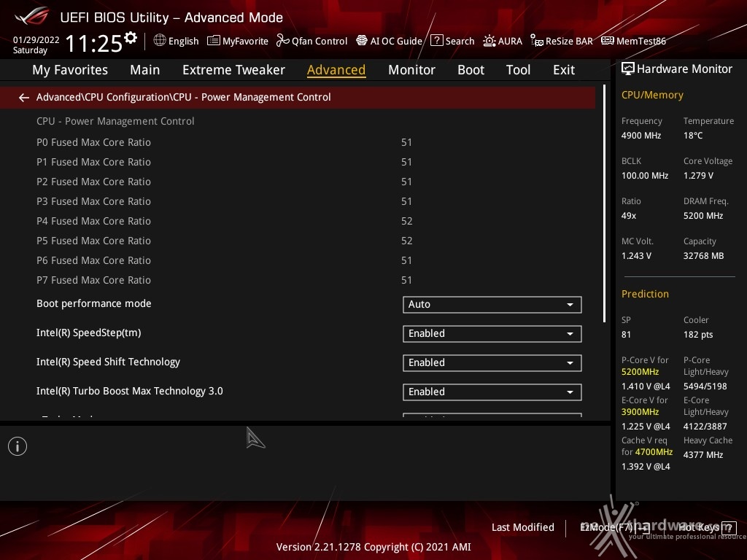Open the Tool tab
Screen dimensions: 747x560
click(x=518, y=70)
